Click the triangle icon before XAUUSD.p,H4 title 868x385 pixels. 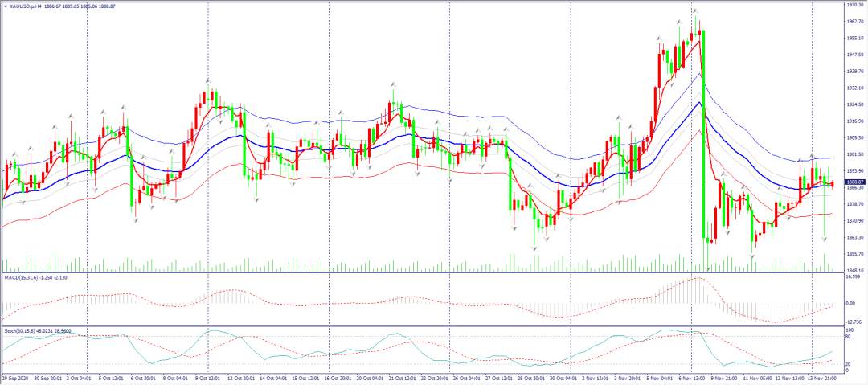pos(5,8)
